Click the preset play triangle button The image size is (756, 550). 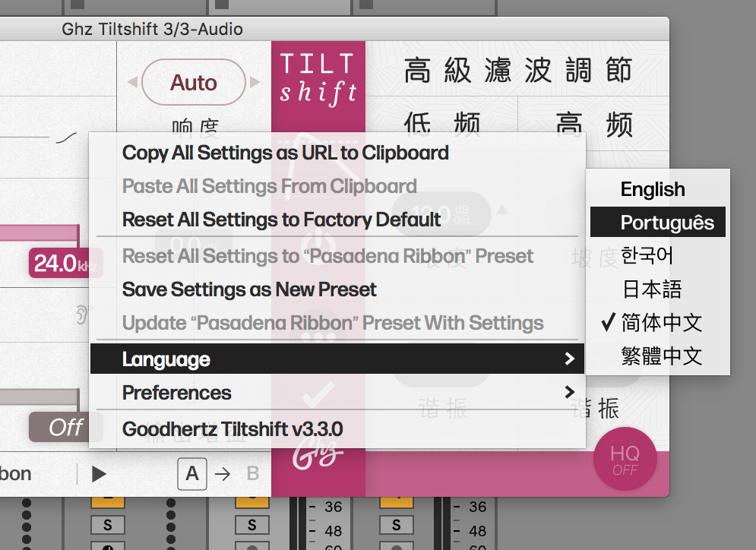99,474
